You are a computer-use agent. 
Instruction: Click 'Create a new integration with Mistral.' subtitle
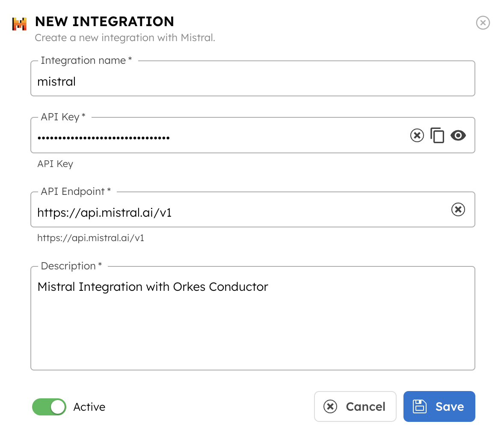coord(125,38)
